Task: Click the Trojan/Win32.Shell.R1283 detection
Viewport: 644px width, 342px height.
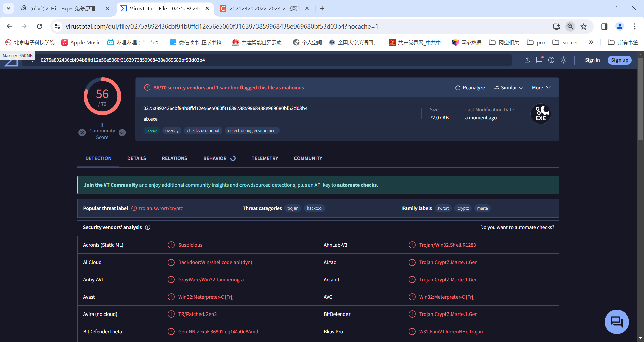Action: (x=447, y=245)
